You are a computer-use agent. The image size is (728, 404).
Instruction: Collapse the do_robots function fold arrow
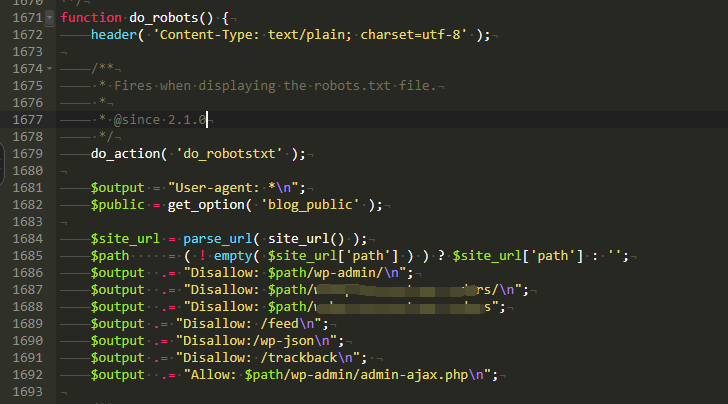[x=50, y=18]
